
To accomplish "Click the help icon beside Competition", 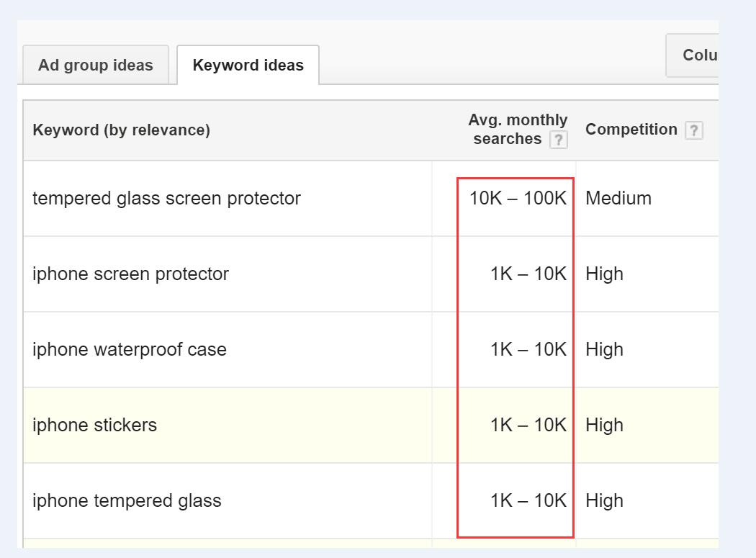I will pyautogui.click(x=694, y=130).
